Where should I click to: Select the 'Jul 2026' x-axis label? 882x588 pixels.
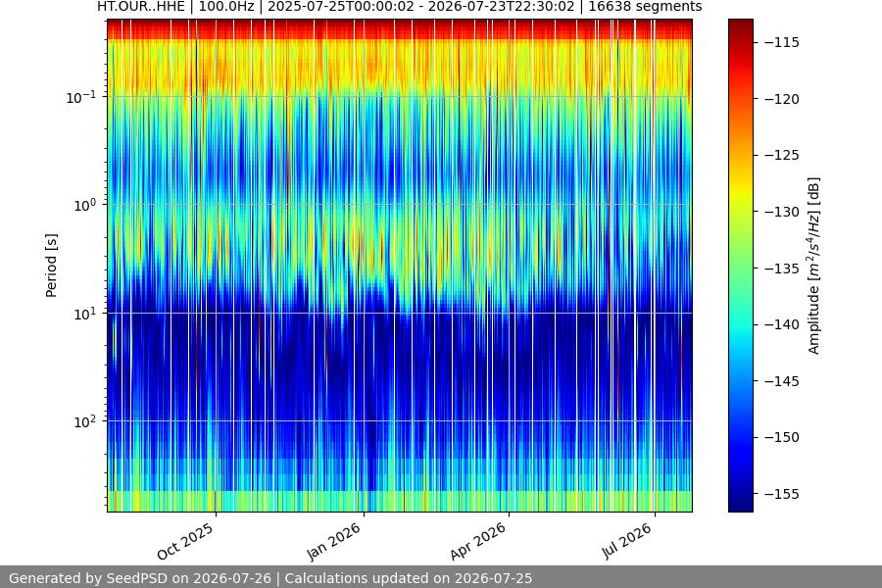point(627,541)
